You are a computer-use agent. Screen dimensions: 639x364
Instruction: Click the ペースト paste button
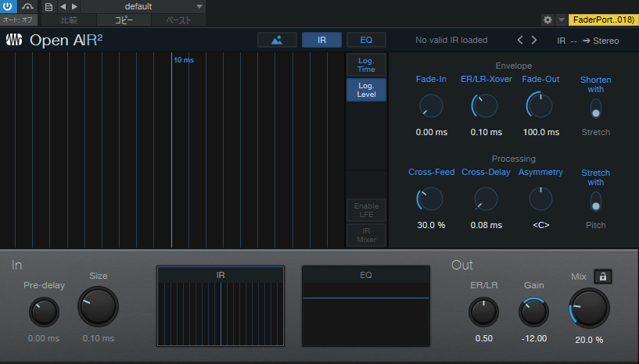[x=178, y=20]
